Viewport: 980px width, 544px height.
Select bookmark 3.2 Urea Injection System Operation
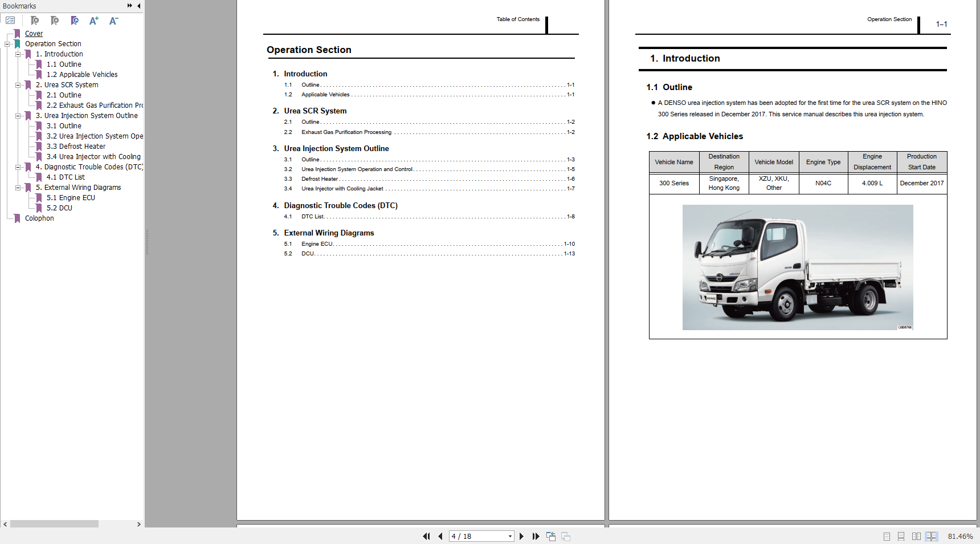pos(95,136)
